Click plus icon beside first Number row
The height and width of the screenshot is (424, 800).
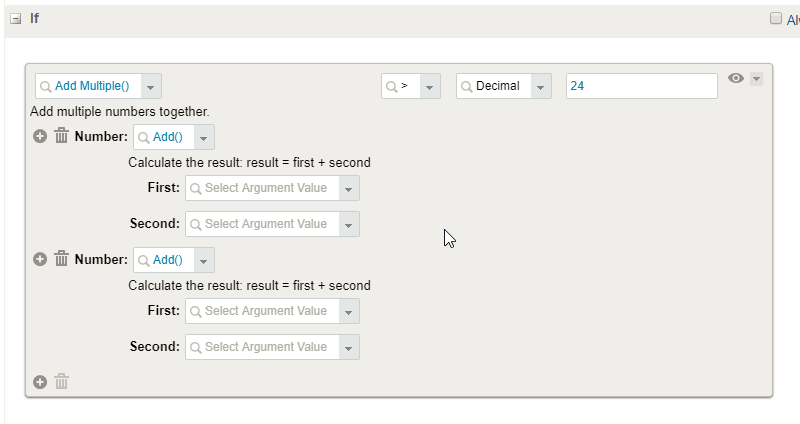(x=40, y=136)
